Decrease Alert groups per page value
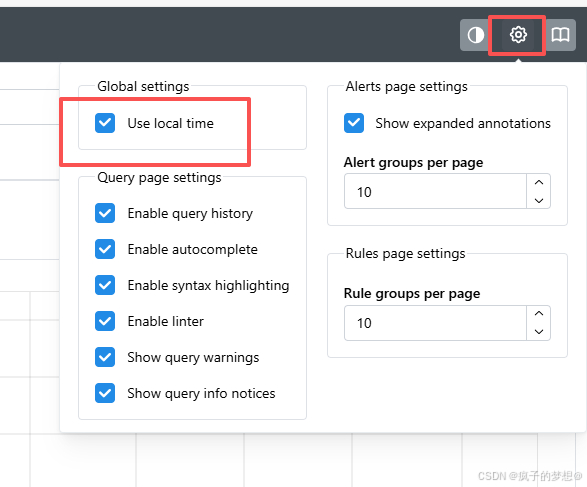Screen dimensions: 587x487 point(539,200)
